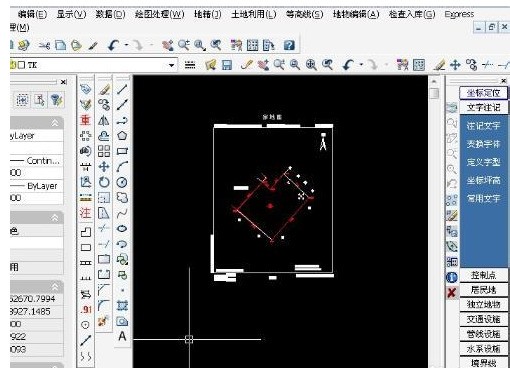Click the TK layer color swatch square
Screen dimensions: 510x368
[22, 65]
